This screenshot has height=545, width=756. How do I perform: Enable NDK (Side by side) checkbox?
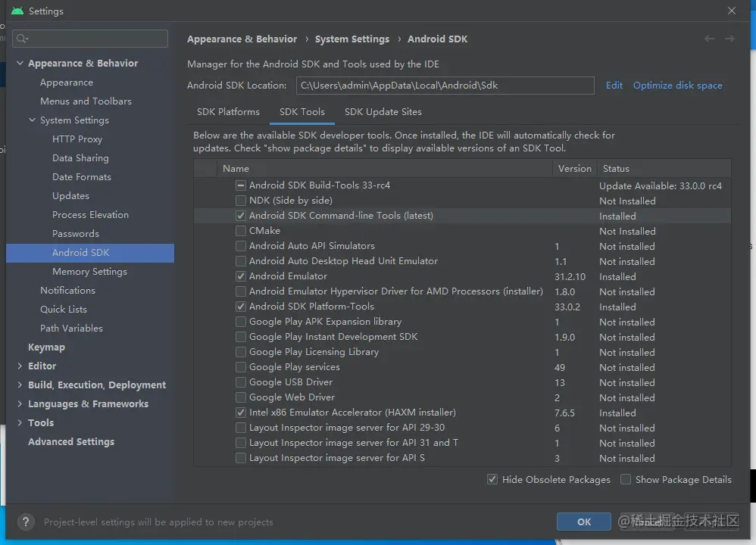[241, 200]
